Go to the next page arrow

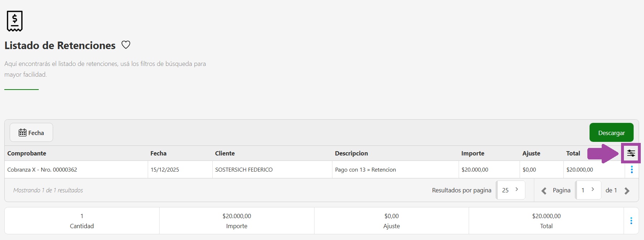click(627, 191)
